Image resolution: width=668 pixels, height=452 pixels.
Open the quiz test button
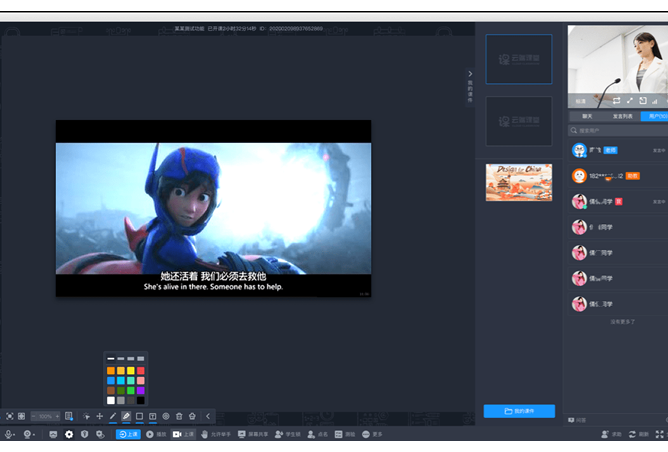[345, 434]
